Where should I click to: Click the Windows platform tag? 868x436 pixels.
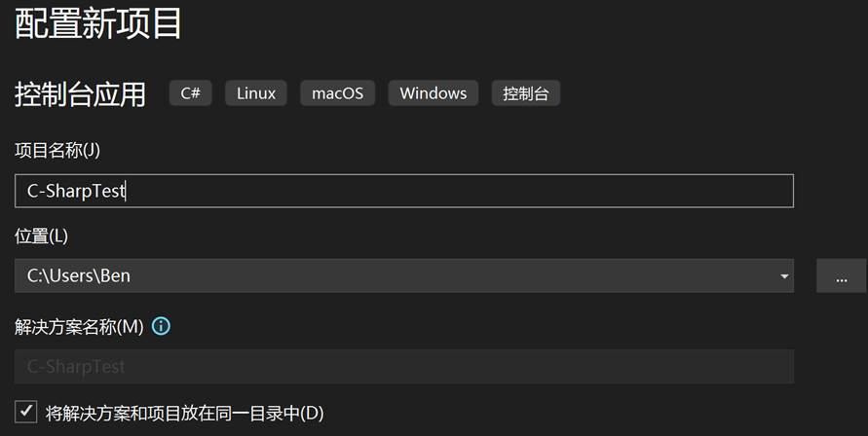click(x=433, y=93)
